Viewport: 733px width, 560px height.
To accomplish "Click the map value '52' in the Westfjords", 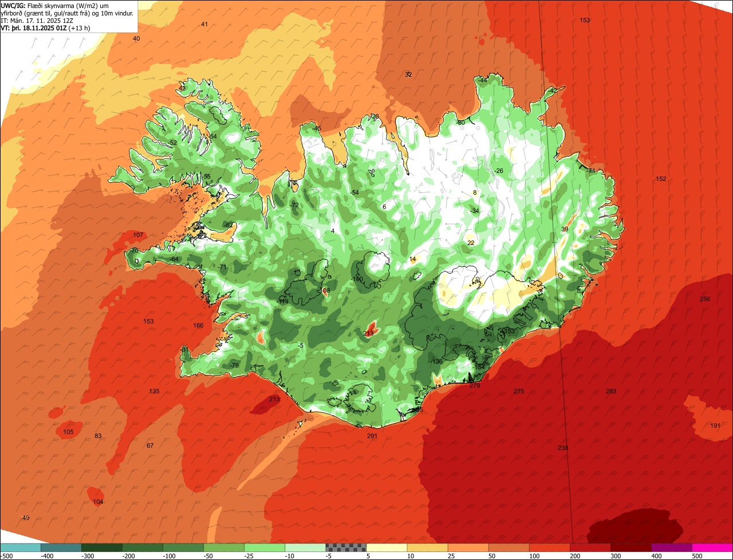I will pos(173,143).
